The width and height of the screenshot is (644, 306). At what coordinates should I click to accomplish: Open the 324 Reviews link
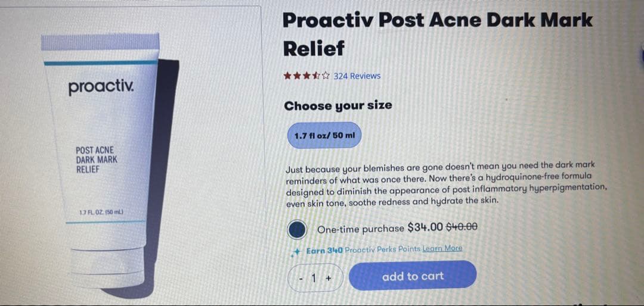(x=357, y=76)
